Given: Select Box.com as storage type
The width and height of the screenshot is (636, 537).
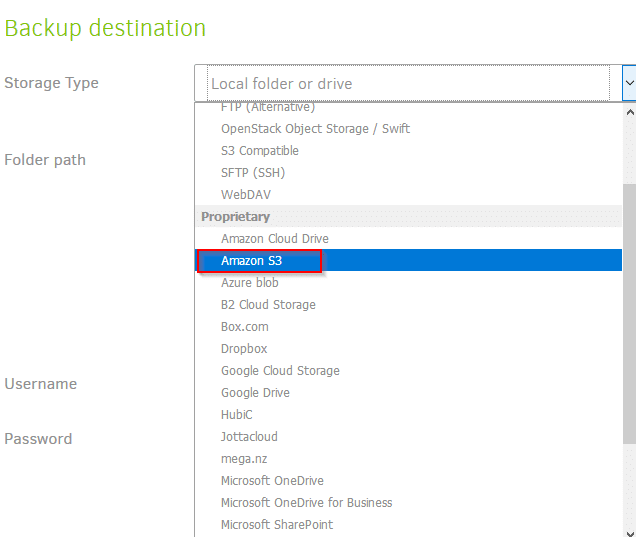Looking at the screenshot, I should (409, 326).
